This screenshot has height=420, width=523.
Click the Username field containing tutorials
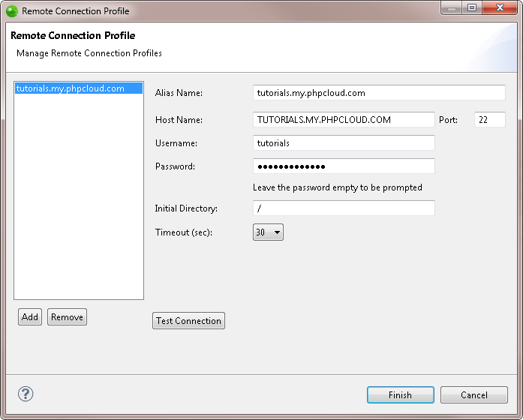(x=344, y=143)
